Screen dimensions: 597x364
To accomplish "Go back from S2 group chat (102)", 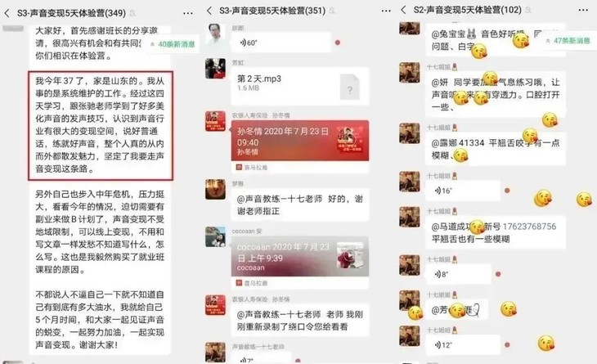I will coord(403,10).
